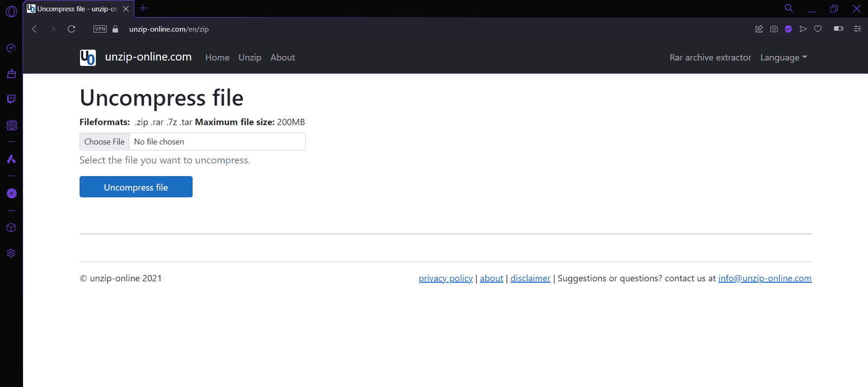
Task: Click the 'Fileformats:' label
Action: [x=105, y=122]
